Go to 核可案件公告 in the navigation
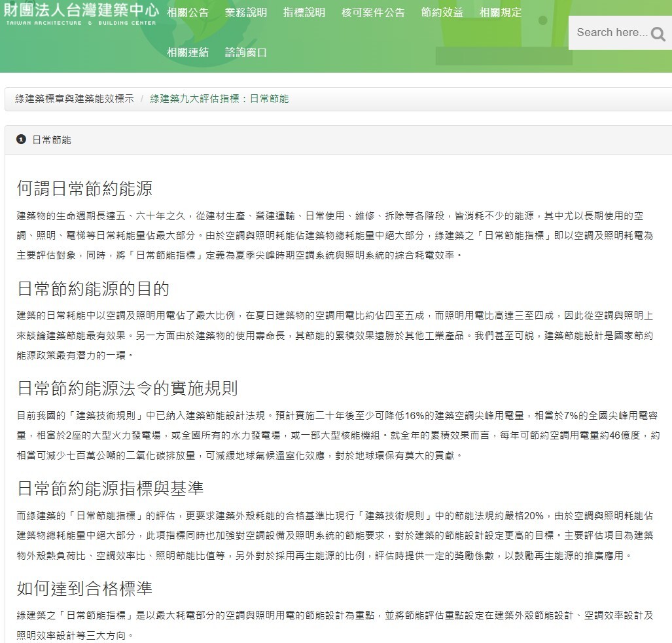Viewport: 672px width, 643px height. [x=373, y=12]
